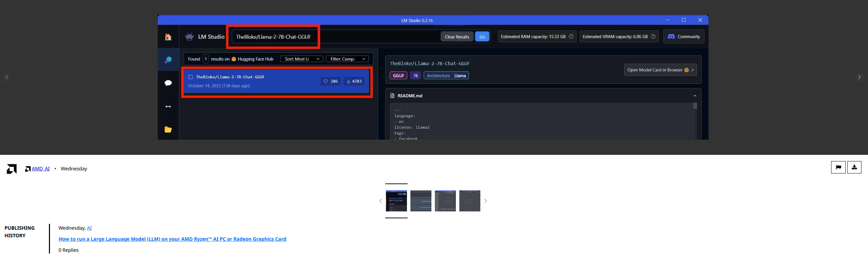Click the VRAM capacity help icon
Viewport: 868px width, 259px height.
(653, 37)
